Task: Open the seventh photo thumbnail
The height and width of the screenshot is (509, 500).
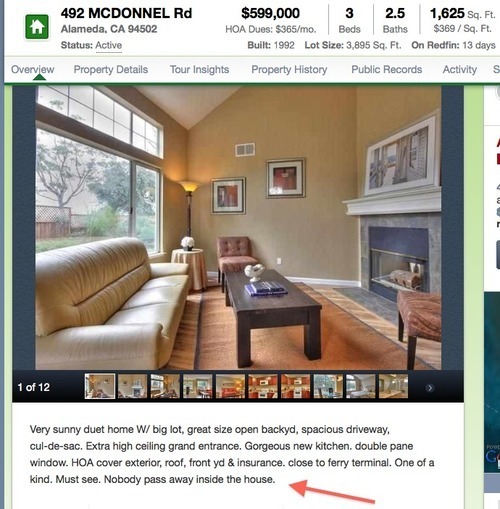Action: 296,386
